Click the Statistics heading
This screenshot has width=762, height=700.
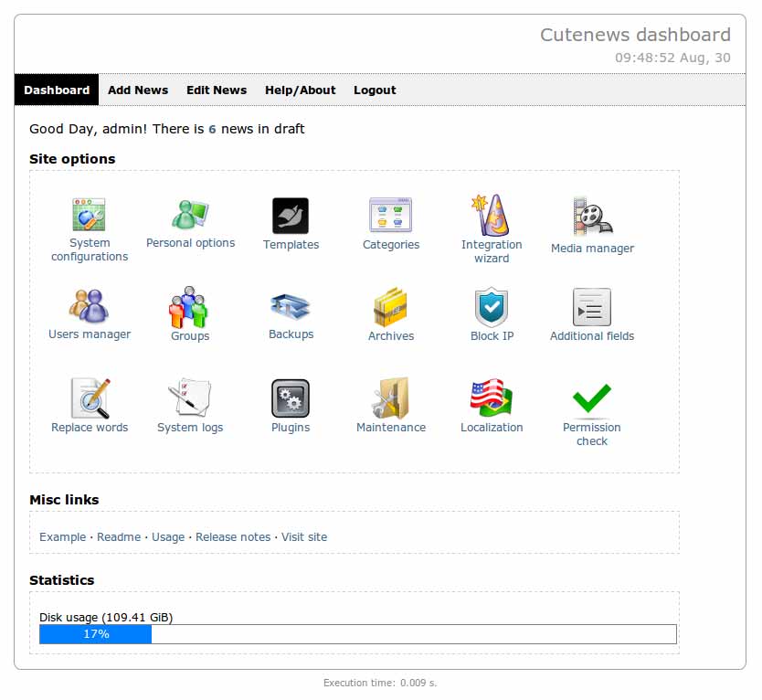tap(62, 580)
